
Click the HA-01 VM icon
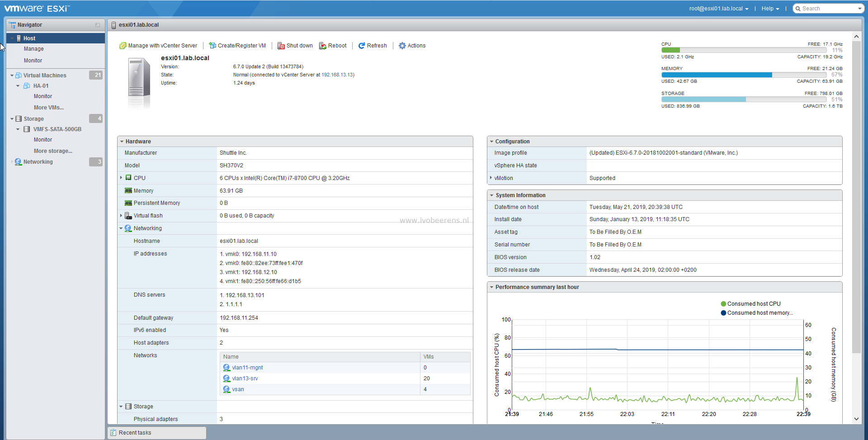coord(27,86)
